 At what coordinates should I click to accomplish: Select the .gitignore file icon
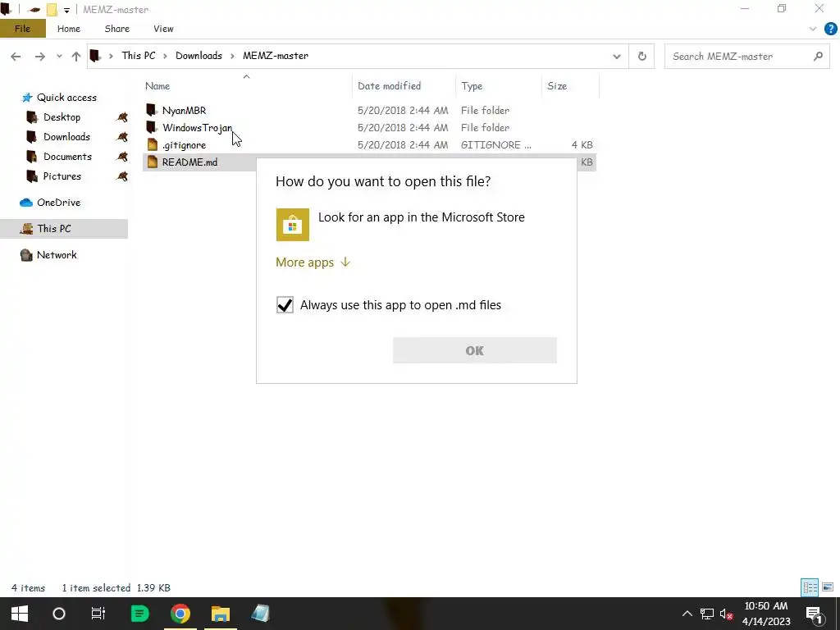click(152, 144)
